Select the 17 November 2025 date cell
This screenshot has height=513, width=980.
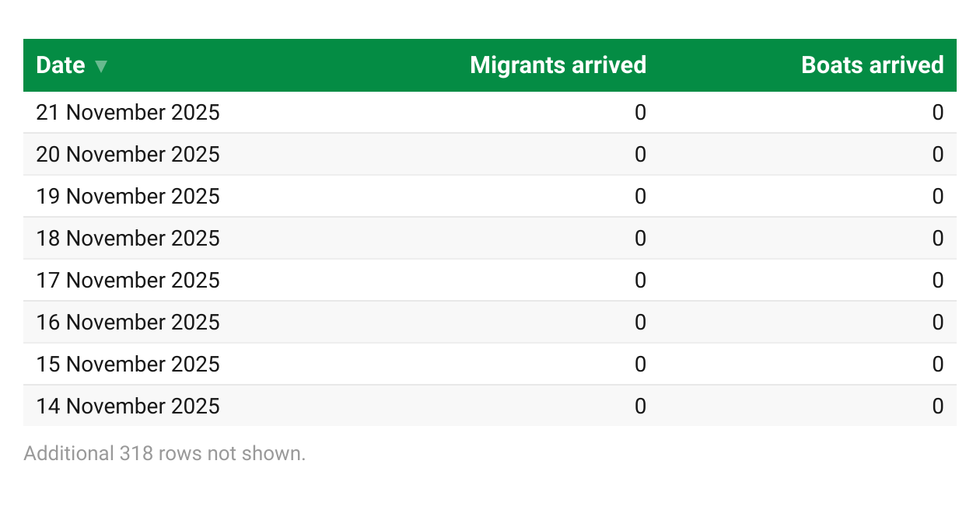(128, 281)
